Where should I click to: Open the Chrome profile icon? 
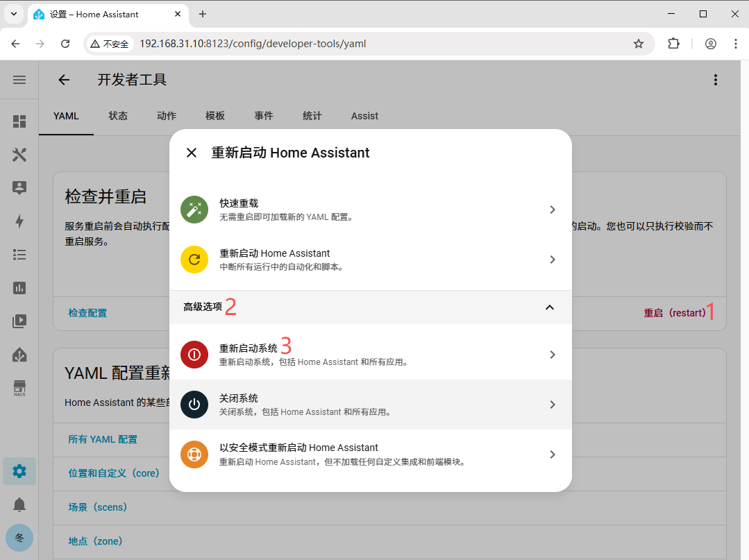click(x=711, y=44)
